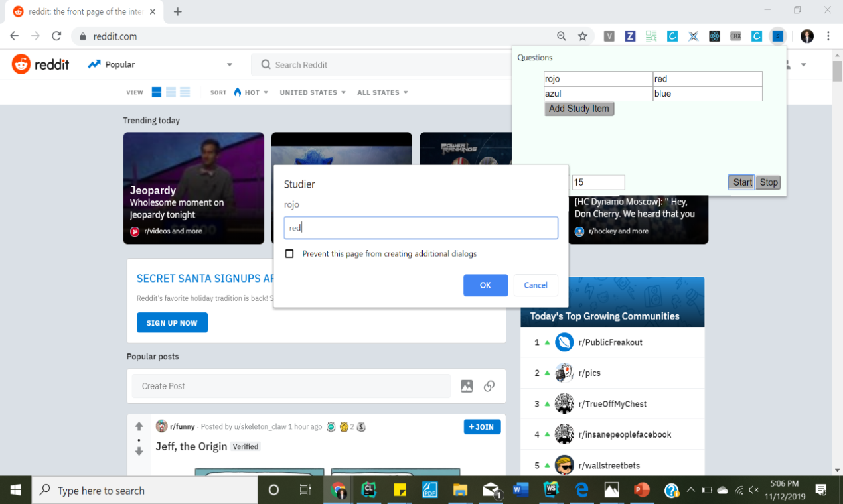Select the classic view layout icon
This screenshot has height=504, width=843.
coord(171,92)
